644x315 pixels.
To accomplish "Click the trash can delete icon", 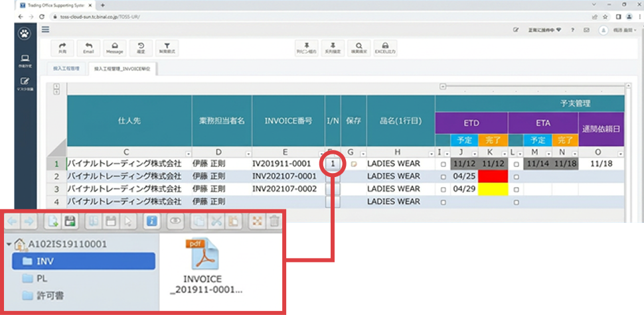I will pos(274,221).
